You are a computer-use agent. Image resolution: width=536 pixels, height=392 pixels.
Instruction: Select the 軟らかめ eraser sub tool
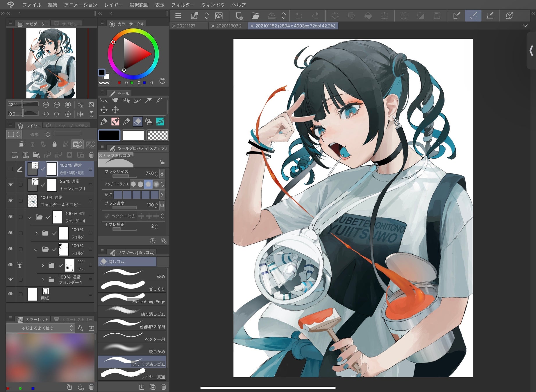132,349
